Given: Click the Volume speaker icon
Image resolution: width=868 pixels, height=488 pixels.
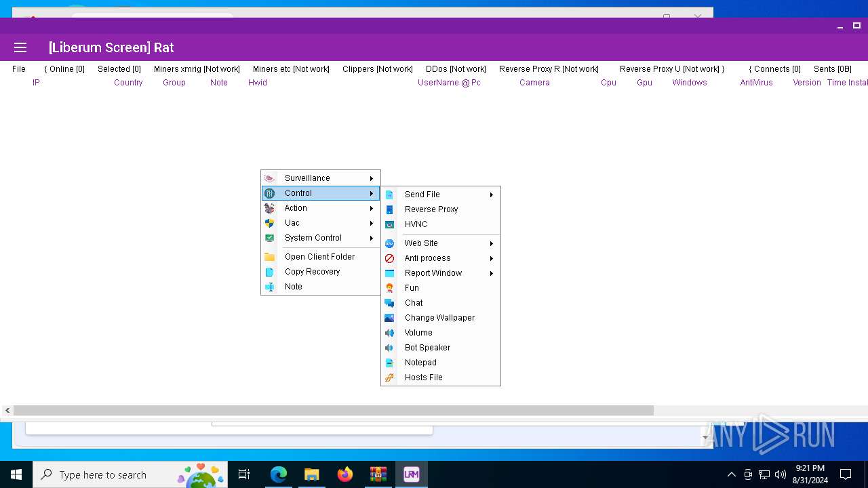Looking at the screenshot, I should click(389, 333).
